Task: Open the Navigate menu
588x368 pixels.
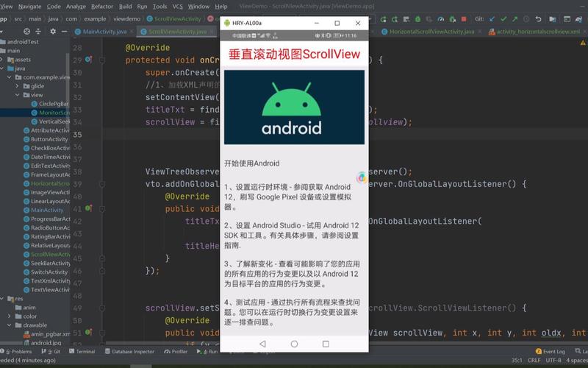Action: pyautogui.click(x=29, y=7)
